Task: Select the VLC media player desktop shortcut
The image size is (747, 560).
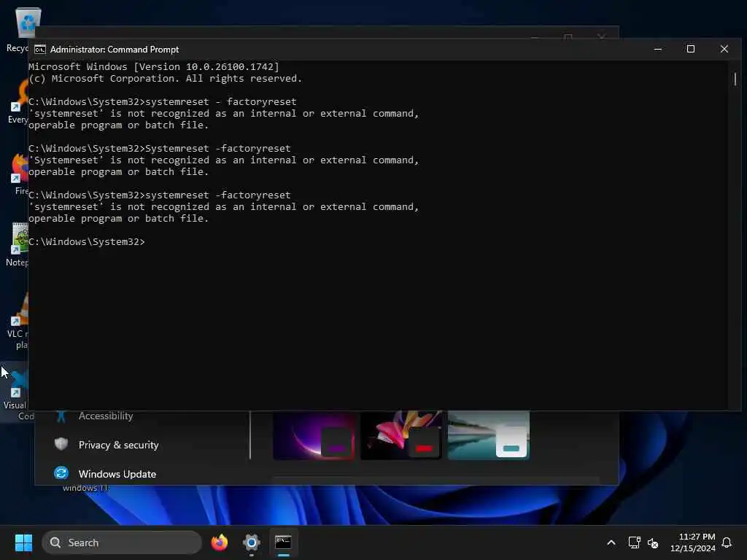Action: pos(18,321)
